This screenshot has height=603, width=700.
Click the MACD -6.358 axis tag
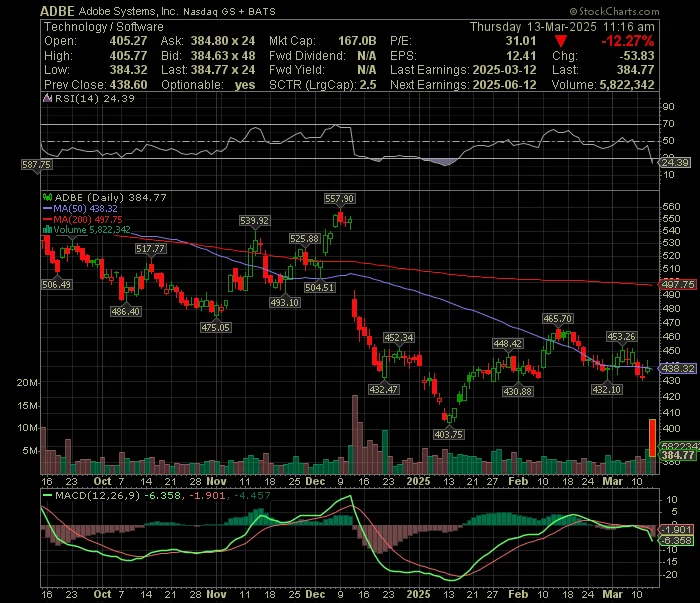tap(676, 541)
